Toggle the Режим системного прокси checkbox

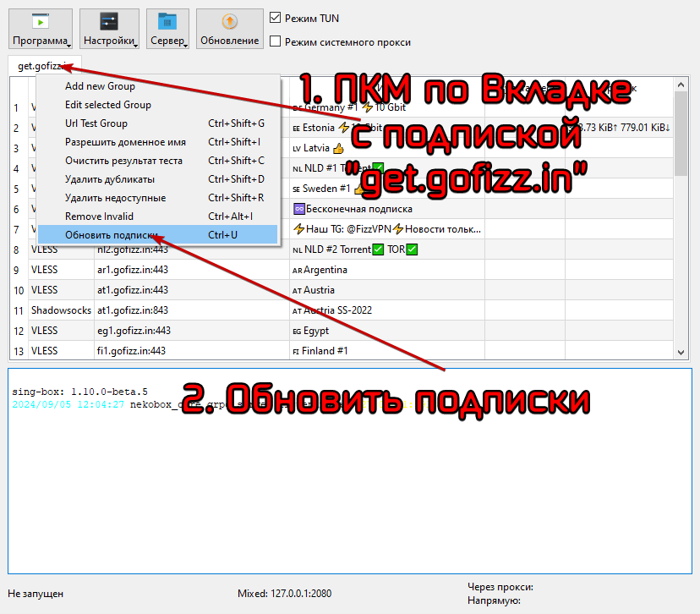(x=275, y=41)
